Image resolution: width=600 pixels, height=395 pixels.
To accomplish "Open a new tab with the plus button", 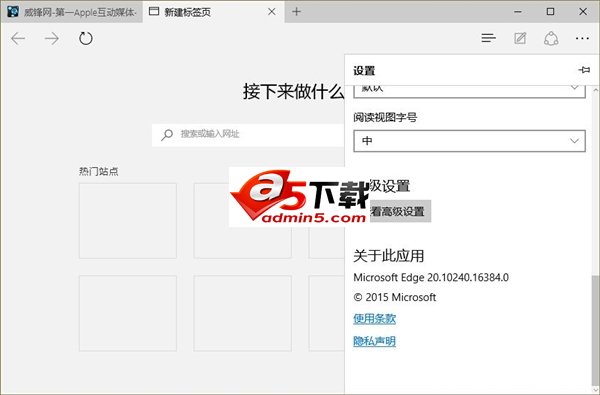I will 296,11.
